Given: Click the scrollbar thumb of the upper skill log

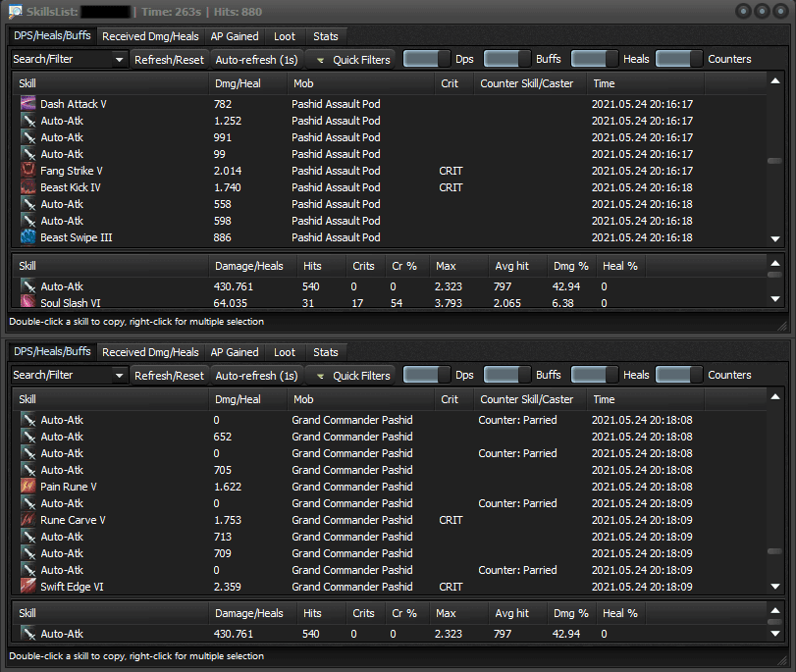Looking at the screenshot, I should pos(774,161).
